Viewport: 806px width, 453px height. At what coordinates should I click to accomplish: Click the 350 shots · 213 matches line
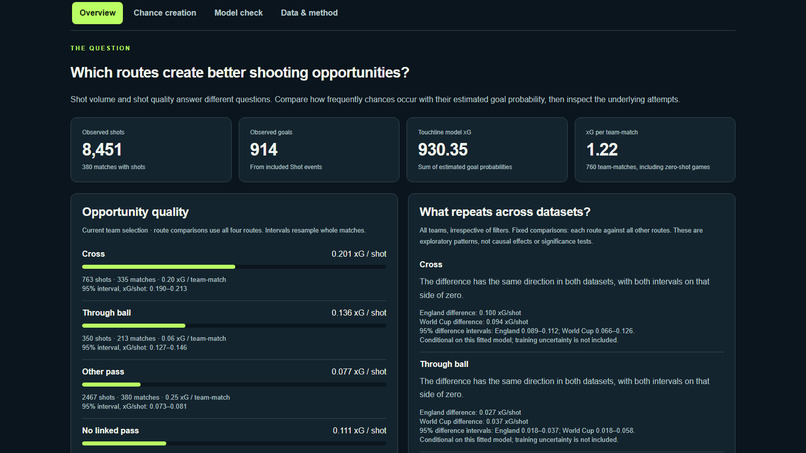[154, 338]
